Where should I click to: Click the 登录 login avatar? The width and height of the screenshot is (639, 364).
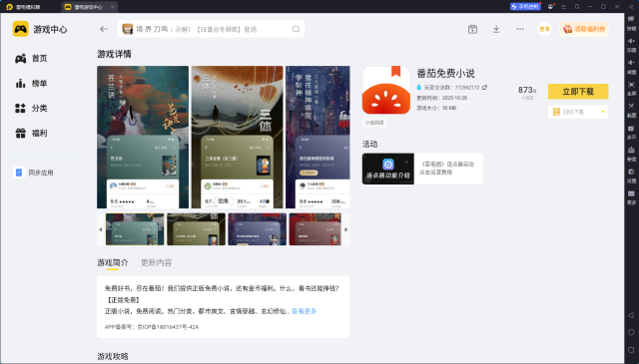point(544,29)
